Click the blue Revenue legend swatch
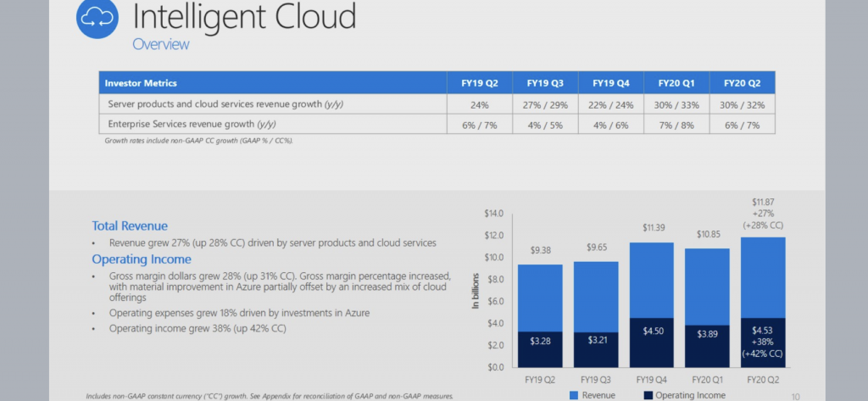This screenshot has height=401, width=868. [x=574, y=395]
